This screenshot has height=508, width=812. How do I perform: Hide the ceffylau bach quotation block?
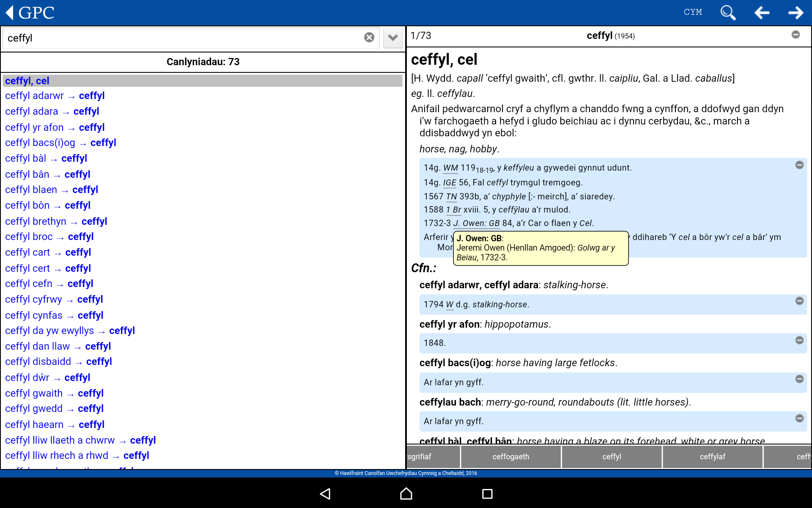[x=800, y=417]
